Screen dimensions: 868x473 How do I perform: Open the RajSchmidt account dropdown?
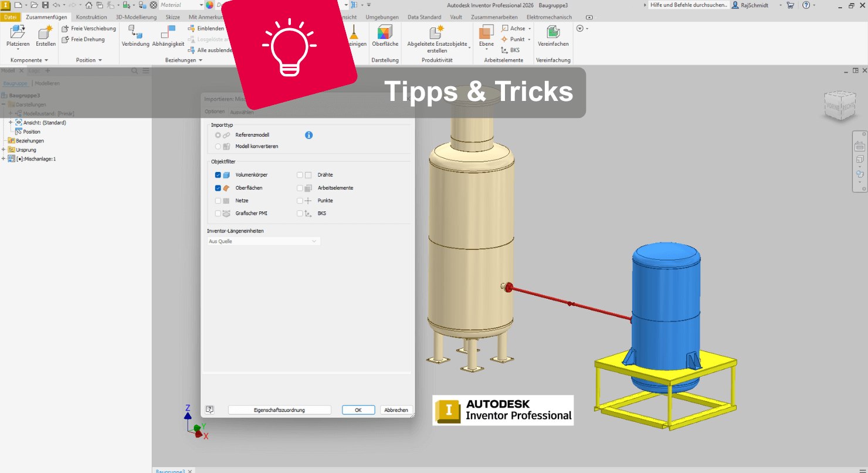pyautogui.click(x=781, y=5)
